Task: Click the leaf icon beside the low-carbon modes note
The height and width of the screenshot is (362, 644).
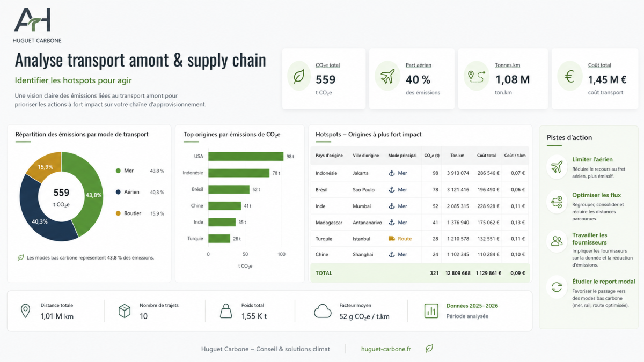Action: pos(21,257)
